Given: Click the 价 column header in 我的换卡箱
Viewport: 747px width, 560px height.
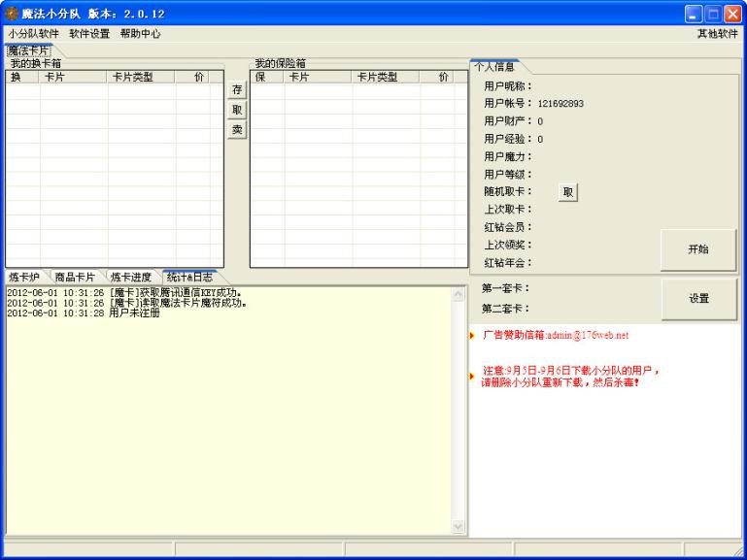Looking at the screenshot, I should click(192, 77).
